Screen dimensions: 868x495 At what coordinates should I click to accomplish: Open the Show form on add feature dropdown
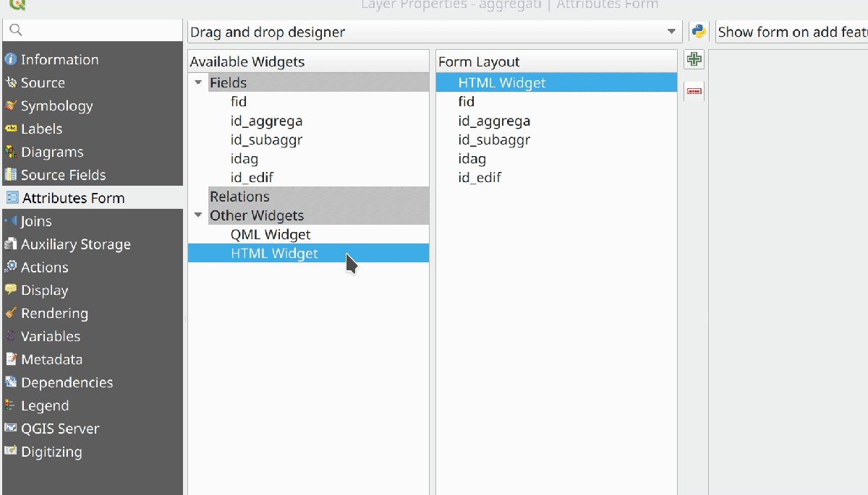click(791, 32)
